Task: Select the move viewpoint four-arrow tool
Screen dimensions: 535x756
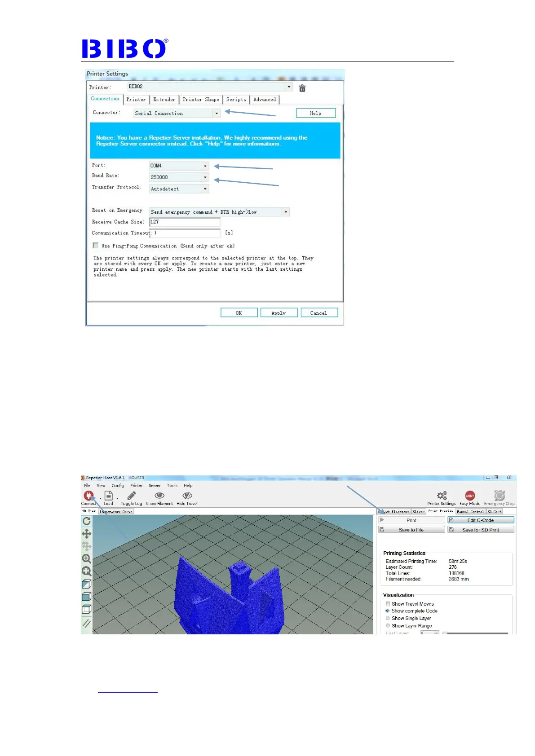Action: [87, 533]
